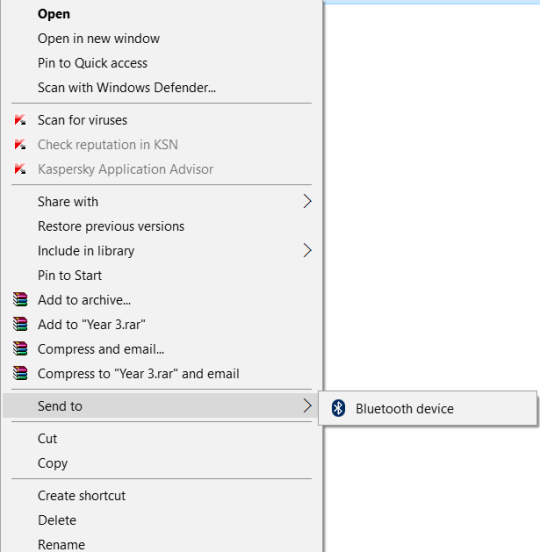This screenshot has width=540, height=552.
Task: Click WinRAR icon next to Add to archive
Action: tap(20, 300)
